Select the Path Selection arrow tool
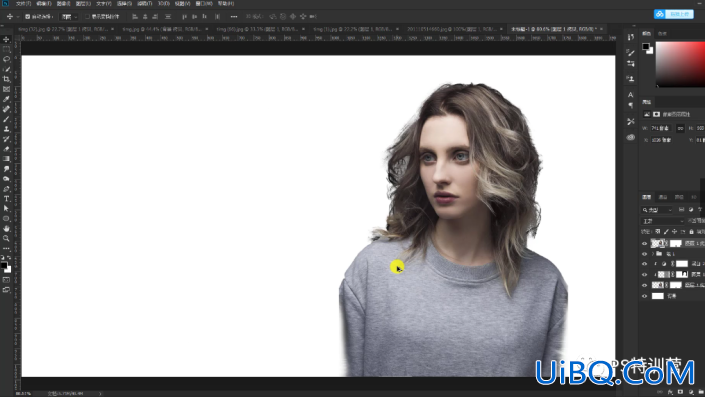705x397 pixels. (6, 209)
